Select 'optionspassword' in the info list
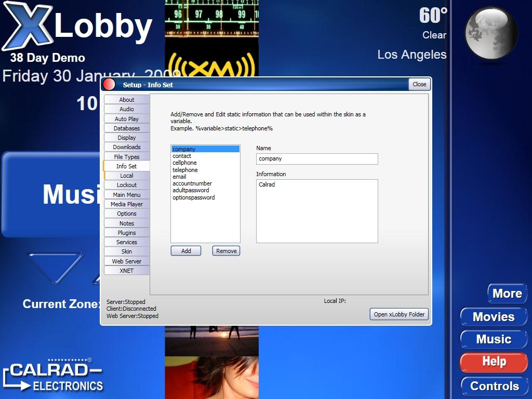The image size is (532, 399). [205, 197]
